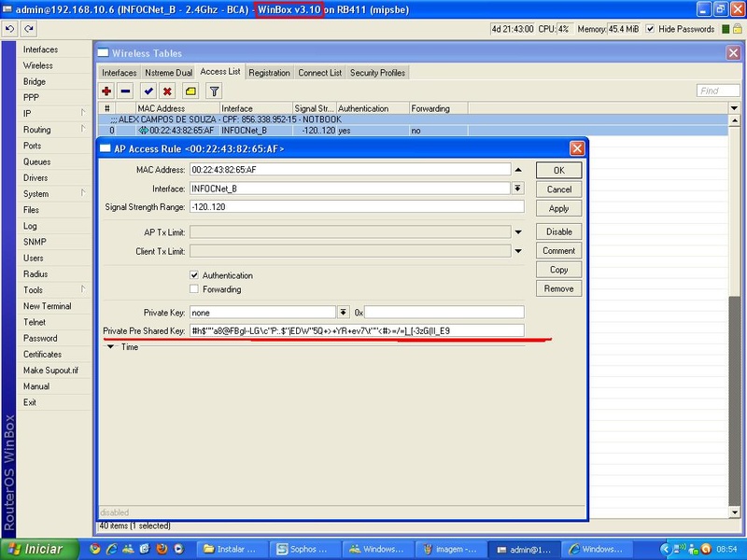Click scrollbar down arrow in access list
Viewport: 747px width, 560px height.
coord(734,512)
